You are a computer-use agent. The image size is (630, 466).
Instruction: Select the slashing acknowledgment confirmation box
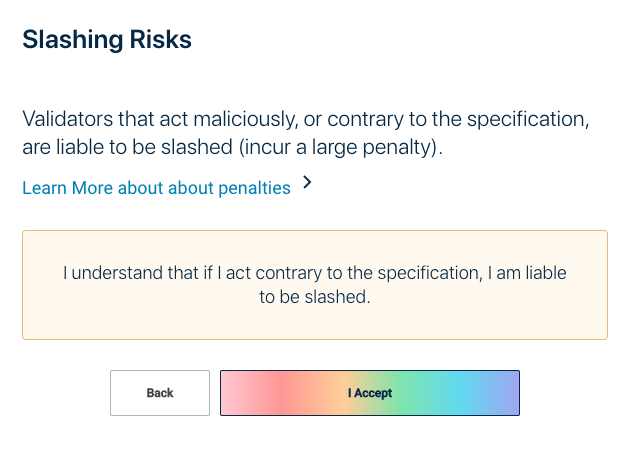[x=314, y=285]
